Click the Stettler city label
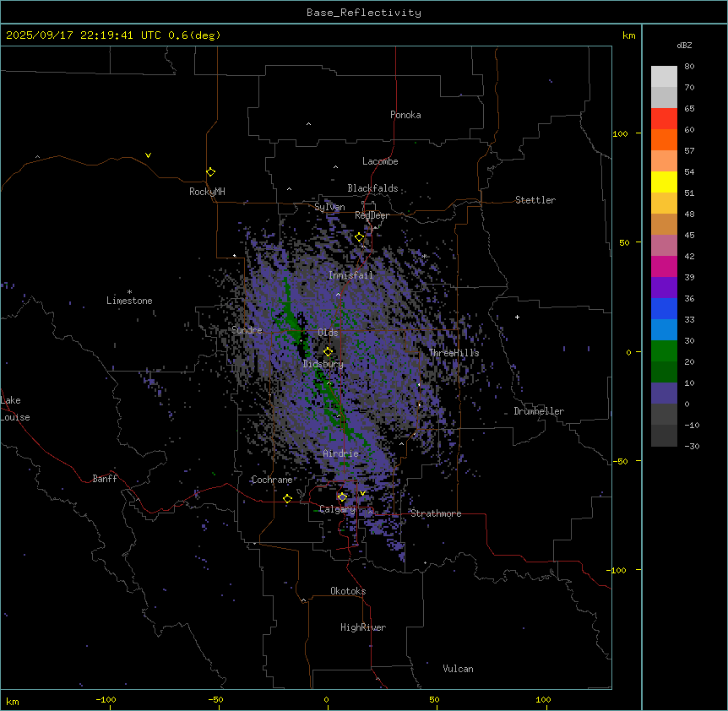Image resolution: width=728 pixels, height=711 pixels. click(x=535, y=200)
